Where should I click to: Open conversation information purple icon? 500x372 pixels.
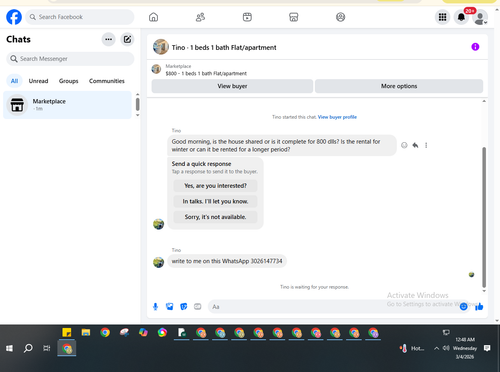click(x=475, y=47)
